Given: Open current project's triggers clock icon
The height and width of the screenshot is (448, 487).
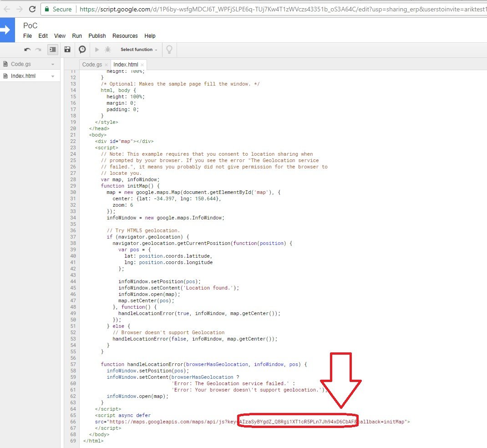Looking at the screenshot, I should [82, 49].
